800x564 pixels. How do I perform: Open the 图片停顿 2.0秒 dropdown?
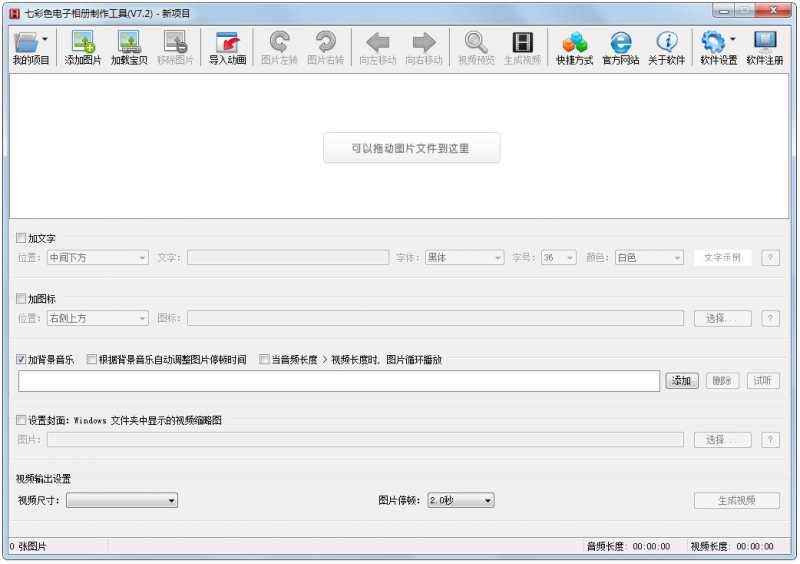[x=460, y=500]
